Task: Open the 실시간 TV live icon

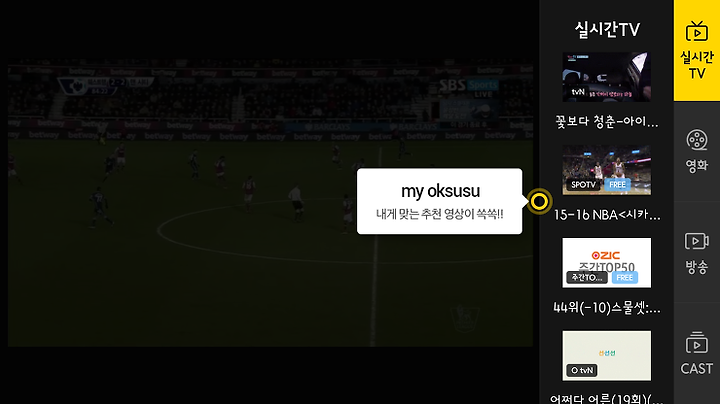Action: [697, 32]
